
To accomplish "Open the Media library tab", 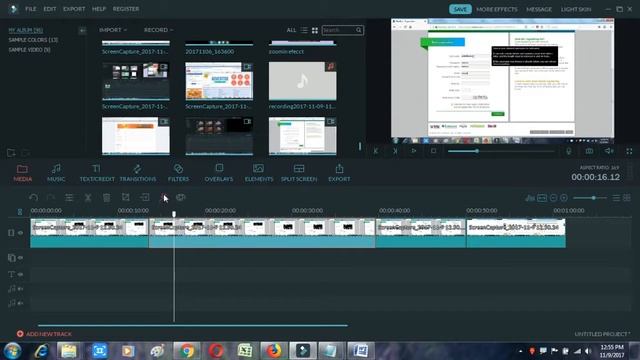I will click(x=22, y=173).
